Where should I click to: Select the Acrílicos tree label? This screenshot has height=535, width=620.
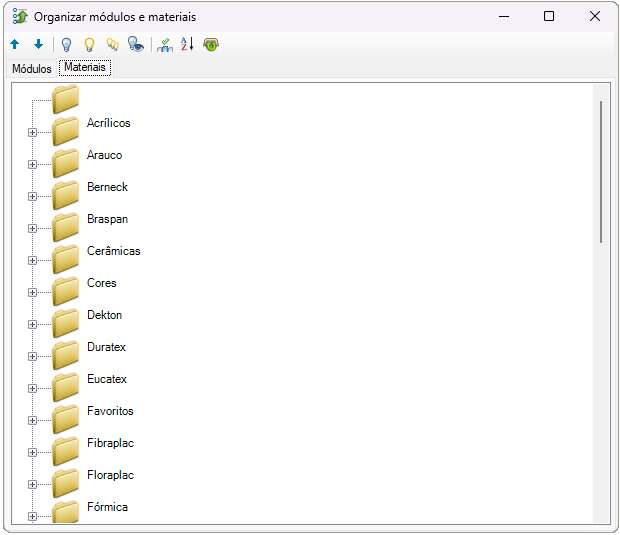tap(109, 123)
